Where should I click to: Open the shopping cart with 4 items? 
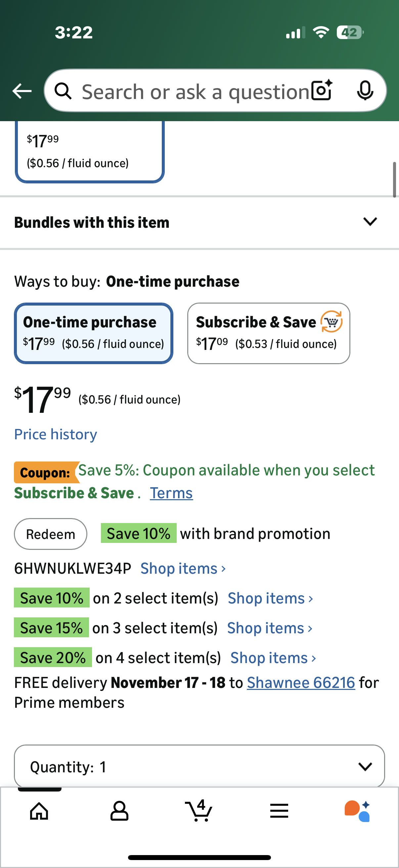[x=199, y=811]
